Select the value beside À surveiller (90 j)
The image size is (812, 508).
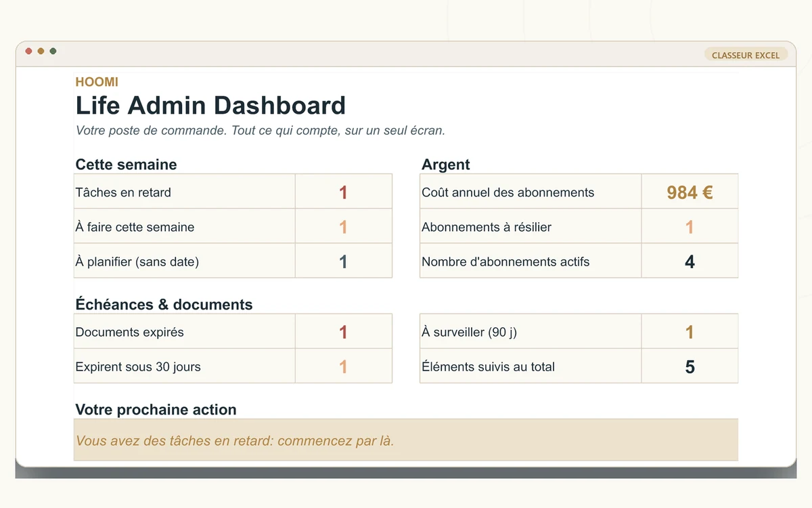690,331
